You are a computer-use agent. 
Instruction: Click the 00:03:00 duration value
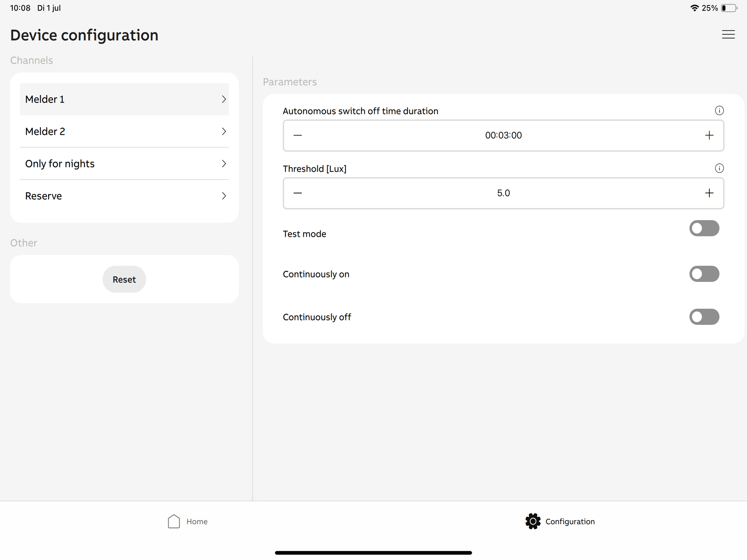pyautogui.click(x=503, y=135)
